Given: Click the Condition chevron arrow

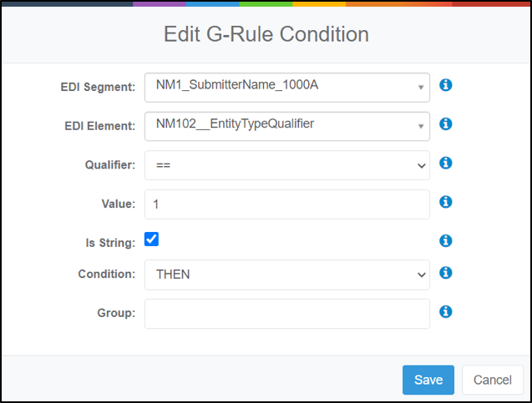Looking at the screenshot, I should pos(422,275).
